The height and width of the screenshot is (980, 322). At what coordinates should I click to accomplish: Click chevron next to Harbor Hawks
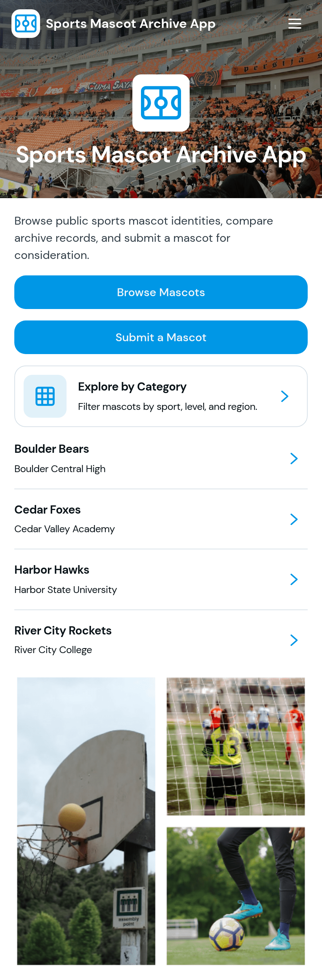[x=293, y=579]
